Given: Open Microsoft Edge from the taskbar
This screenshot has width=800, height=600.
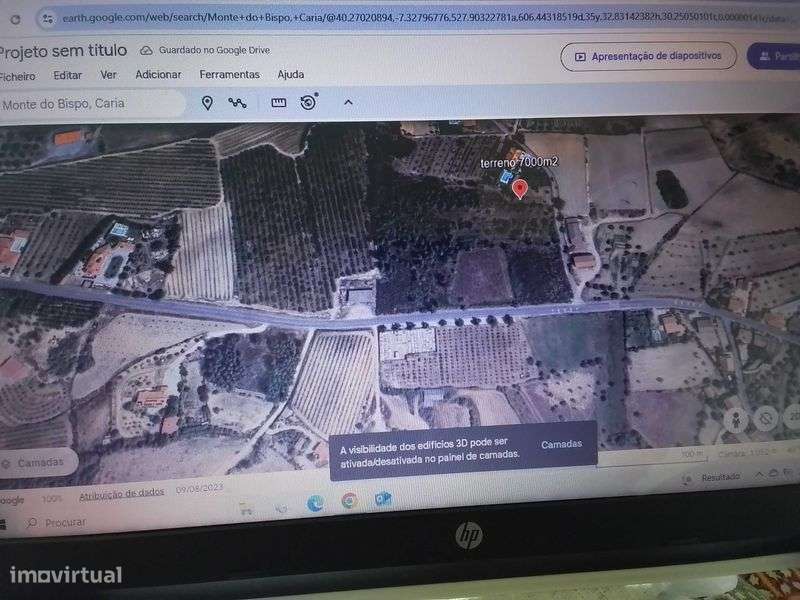Looking at the screenshot, I should [316, 503].
